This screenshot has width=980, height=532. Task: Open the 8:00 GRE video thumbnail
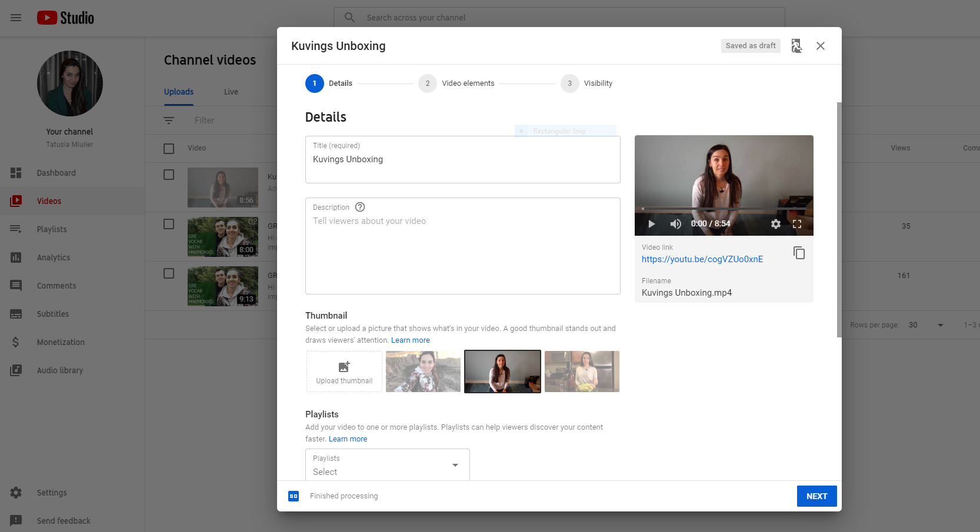tap(223, 237)
